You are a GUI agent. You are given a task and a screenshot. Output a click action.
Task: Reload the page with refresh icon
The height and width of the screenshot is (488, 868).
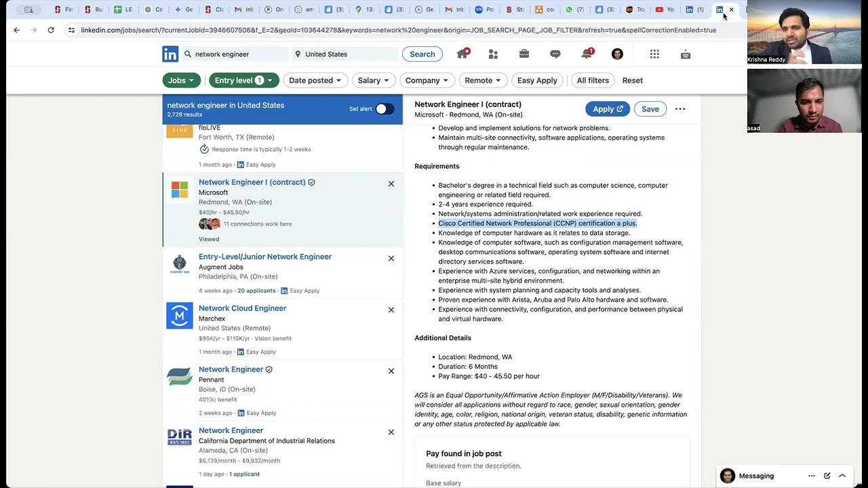point(51,30)
